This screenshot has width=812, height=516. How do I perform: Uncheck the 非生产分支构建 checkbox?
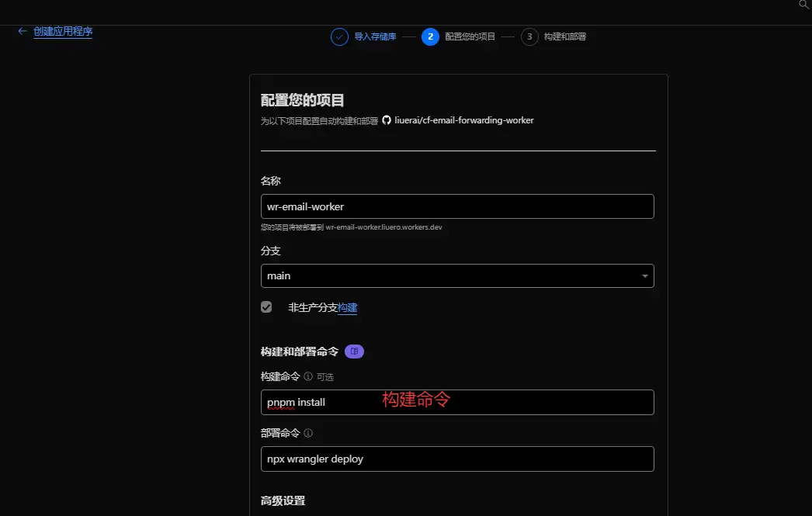pos(266,306)
